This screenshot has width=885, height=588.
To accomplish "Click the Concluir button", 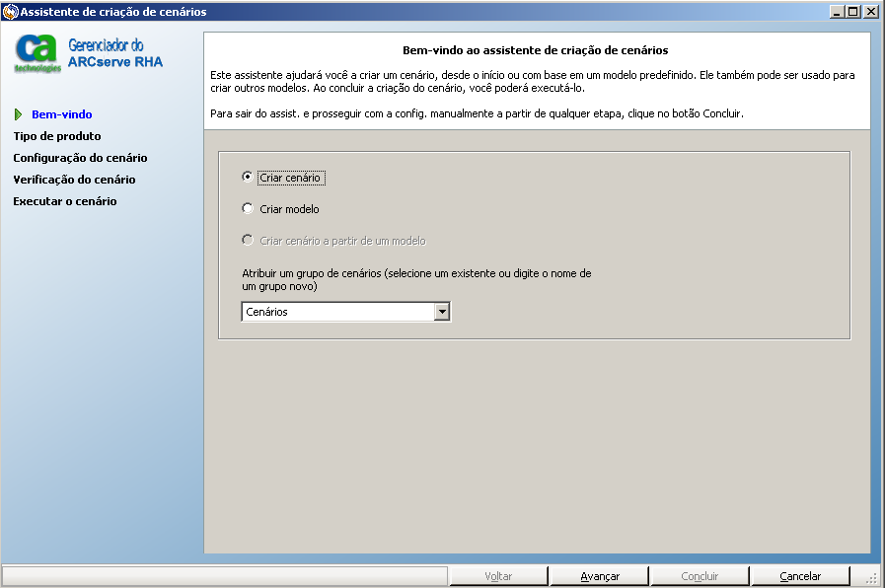I will pos(700,576).
